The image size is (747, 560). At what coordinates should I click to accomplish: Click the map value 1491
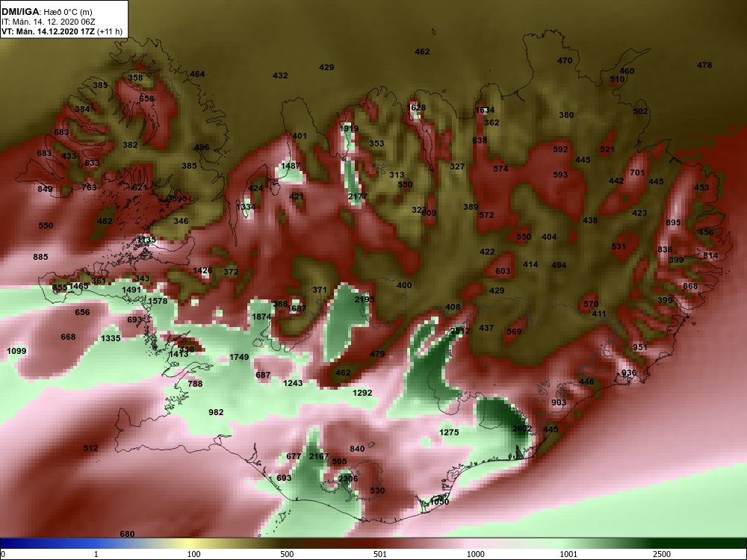pyautogui.click(x=131, y=290)
